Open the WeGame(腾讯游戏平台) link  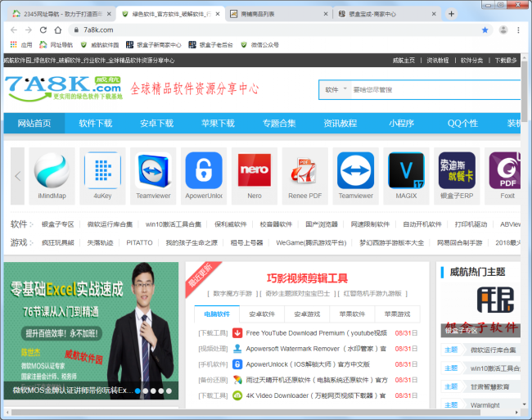click(311, 242)
